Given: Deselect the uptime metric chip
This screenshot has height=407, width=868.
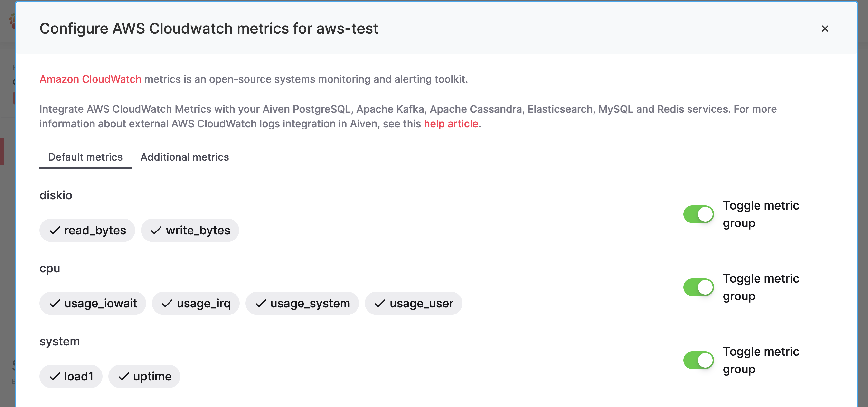Looking at the screenshot, I should 144,376.
